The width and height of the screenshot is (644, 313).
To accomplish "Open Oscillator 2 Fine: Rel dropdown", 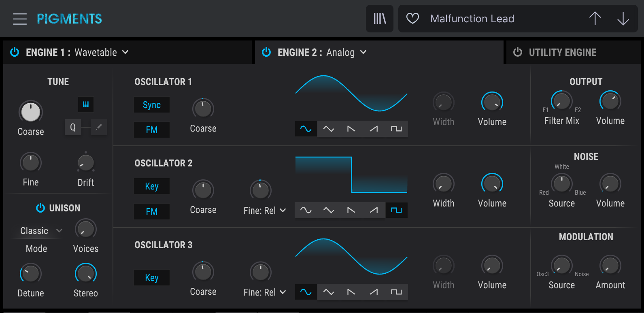I will point(265,211).
